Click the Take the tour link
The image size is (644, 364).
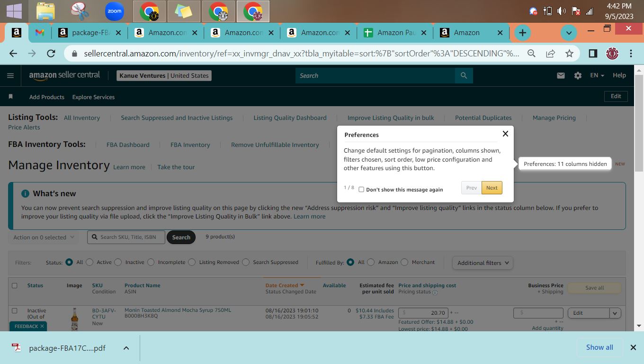176,167
